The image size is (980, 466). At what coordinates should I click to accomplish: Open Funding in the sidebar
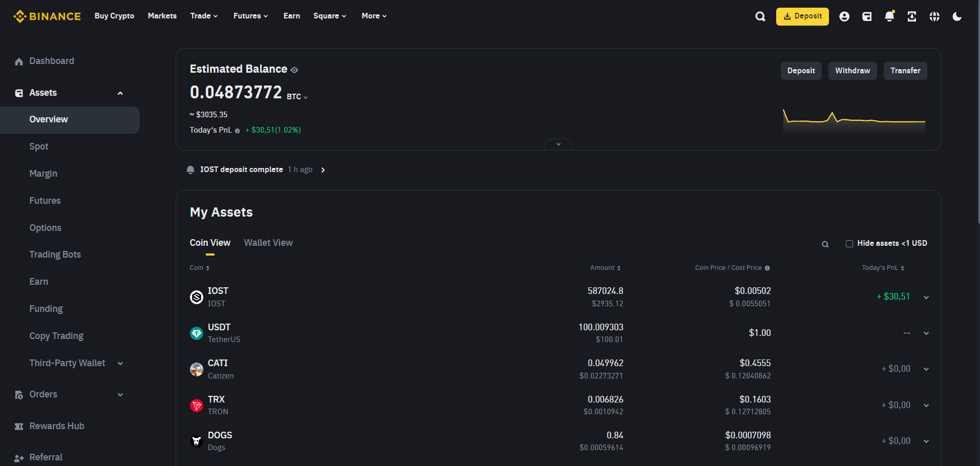[46, 309]
